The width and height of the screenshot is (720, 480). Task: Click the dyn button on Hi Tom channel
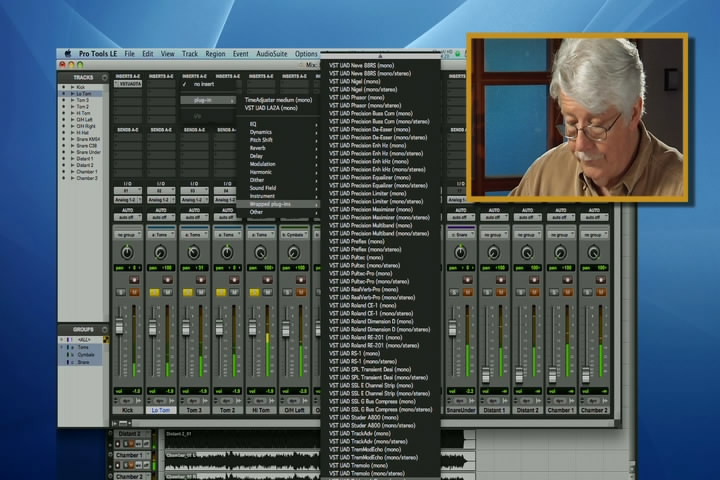click(x=261, y=401)
